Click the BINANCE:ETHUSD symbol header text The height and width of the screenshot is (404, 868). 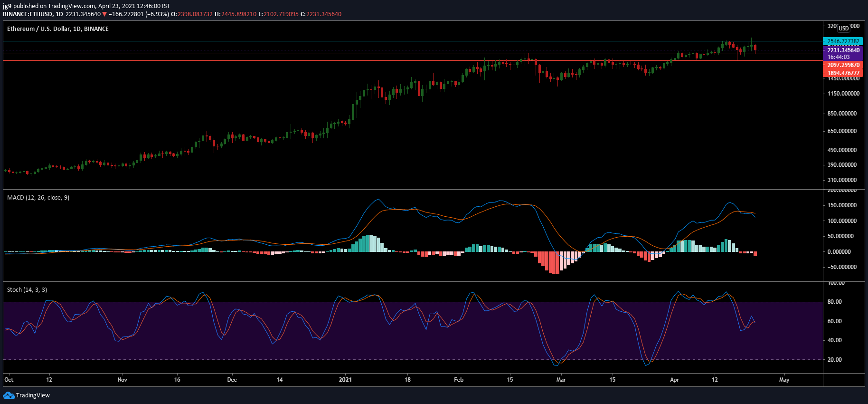(28, 14)
